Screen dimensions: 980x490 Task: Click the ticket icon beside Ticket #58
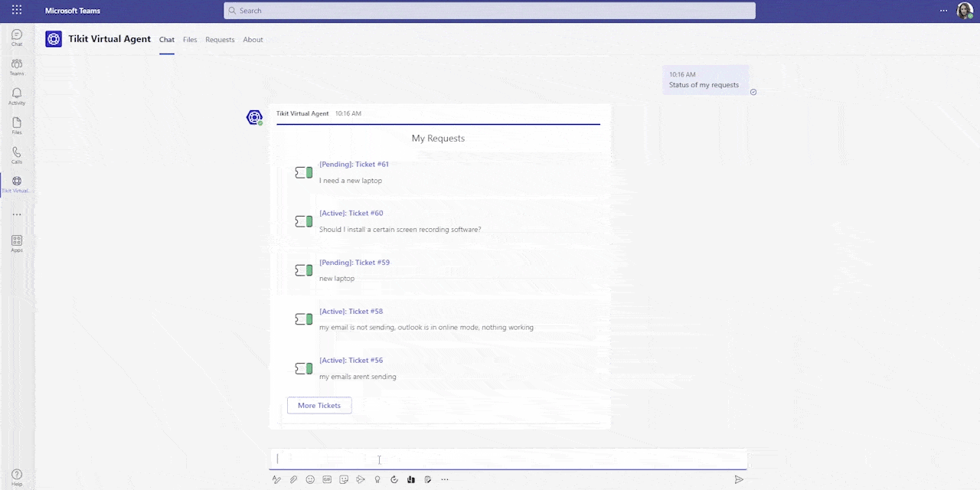pos(304,319)
